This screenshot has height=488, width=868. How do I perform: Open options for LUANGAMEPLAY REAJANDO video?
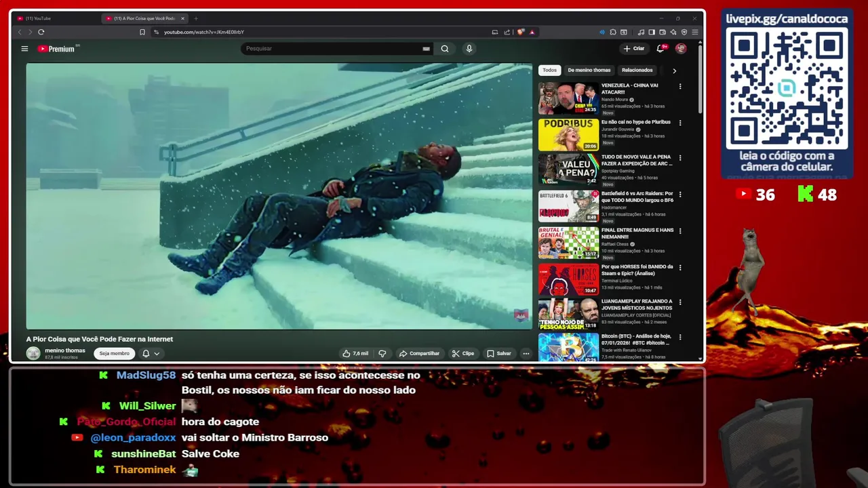click(x=680, y=302)
